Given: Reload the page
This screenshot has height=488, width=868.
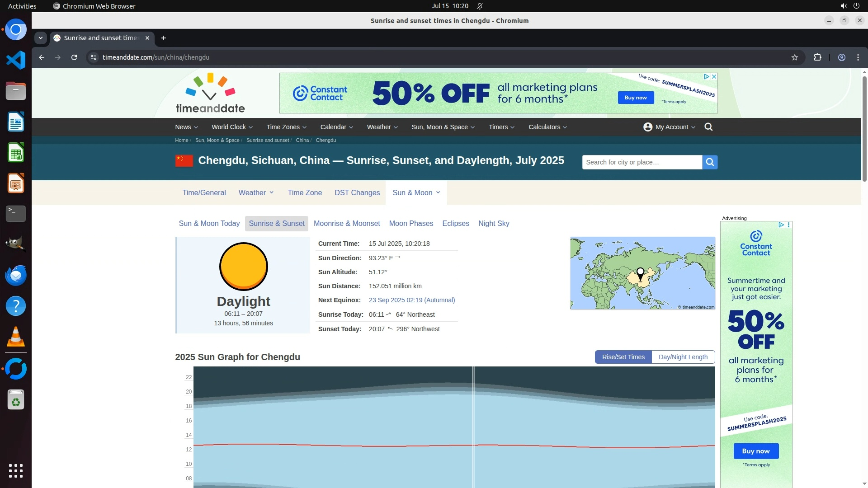Looking at the screenshot, I should [x=74, y=57].
